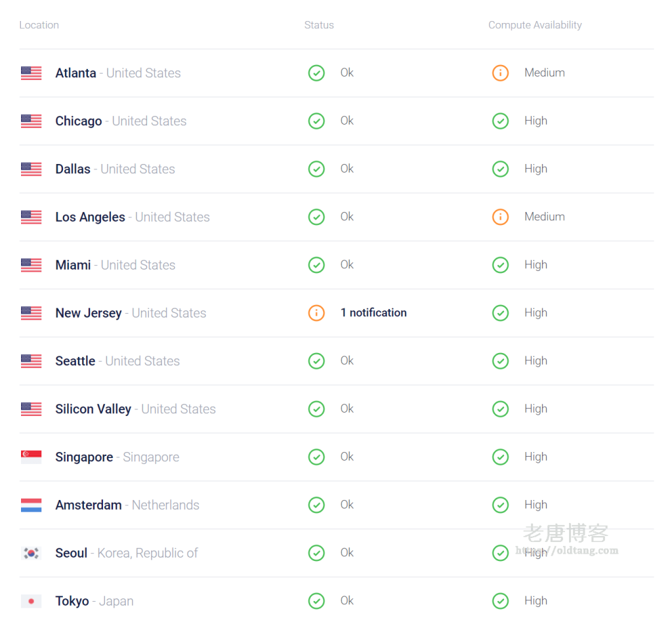Click the Status column header
Screen dimensions: 672x622
319,25
